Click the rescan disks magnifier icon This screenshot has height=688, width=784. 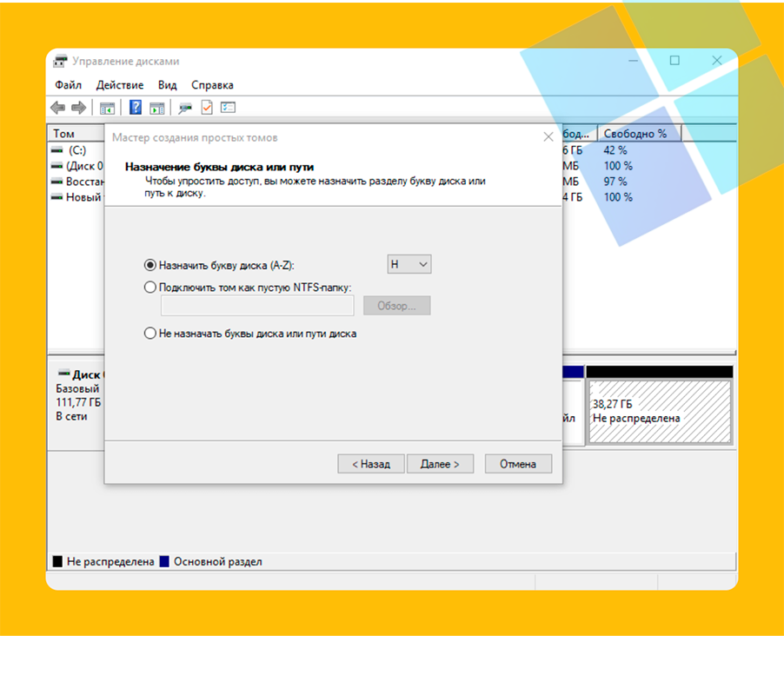185,108
